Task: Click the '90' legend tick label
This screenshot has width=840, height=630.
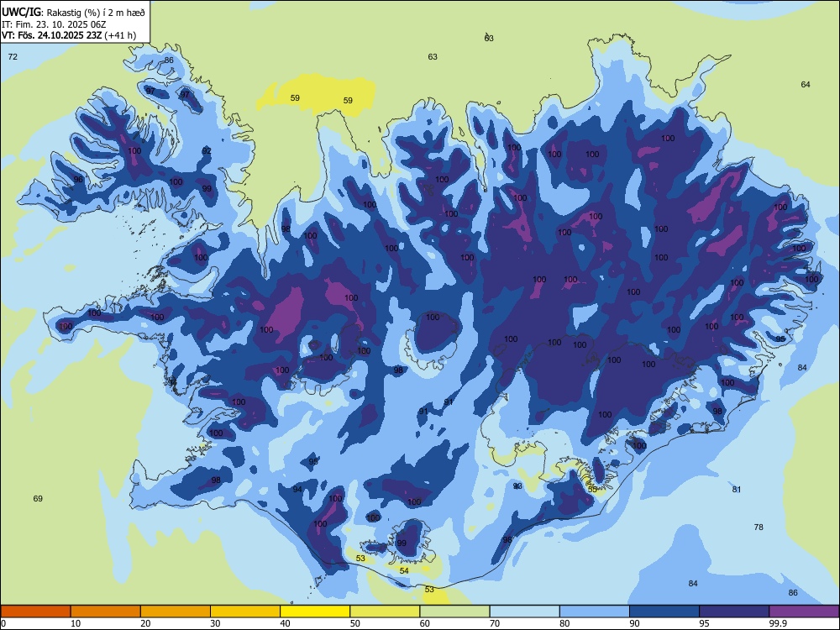Action: point(634,623)
